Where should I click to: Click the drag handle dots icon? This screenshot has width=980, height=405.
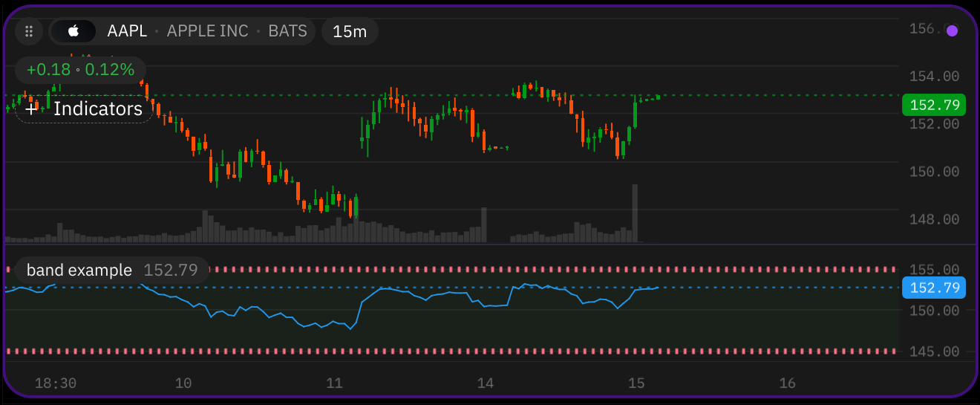click(x=29, y=31)
